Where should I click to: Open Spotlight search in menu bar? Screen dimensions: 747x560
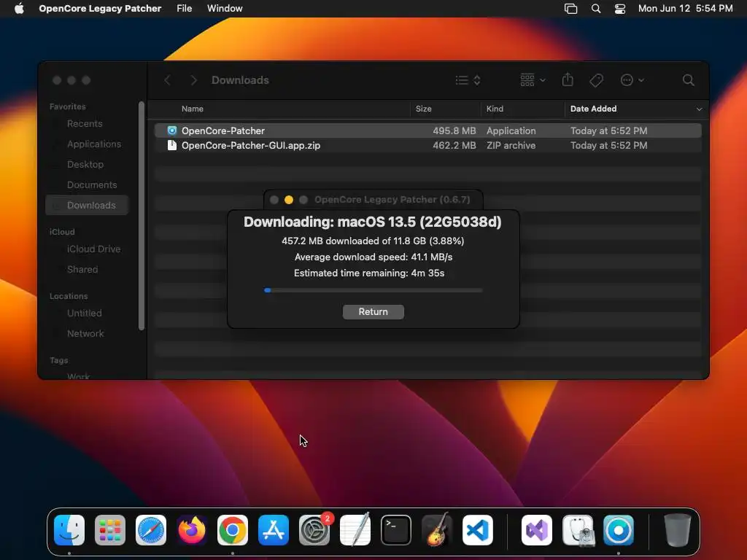pyautogui.click(x=596, y=9)
